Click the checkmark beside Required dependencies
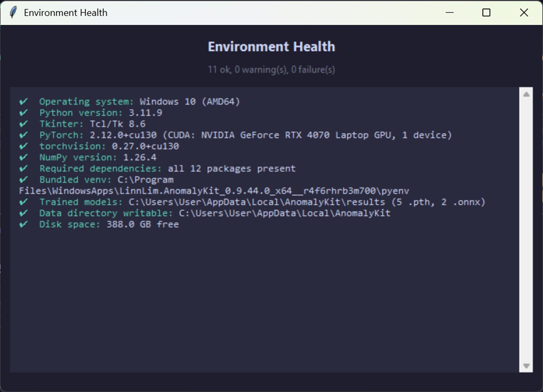Screen dimensions: 543x392 23,168
